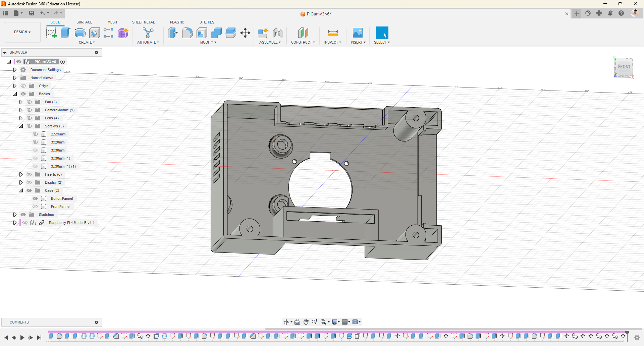Show the Fan (2) group

(29, 102)
